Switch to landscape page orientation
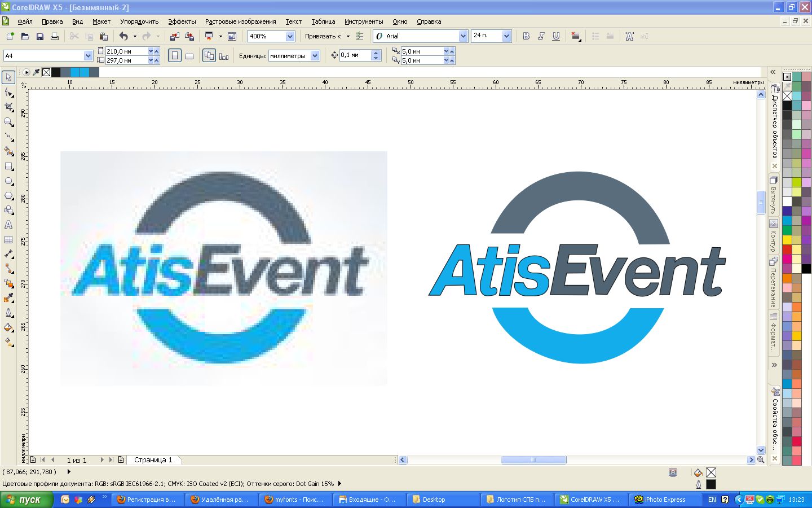 (x=189, y=56)
